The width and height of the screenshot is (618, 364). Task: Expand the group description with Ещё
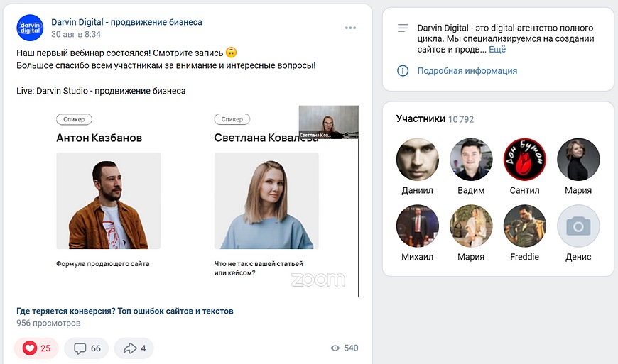pos(497,50)
